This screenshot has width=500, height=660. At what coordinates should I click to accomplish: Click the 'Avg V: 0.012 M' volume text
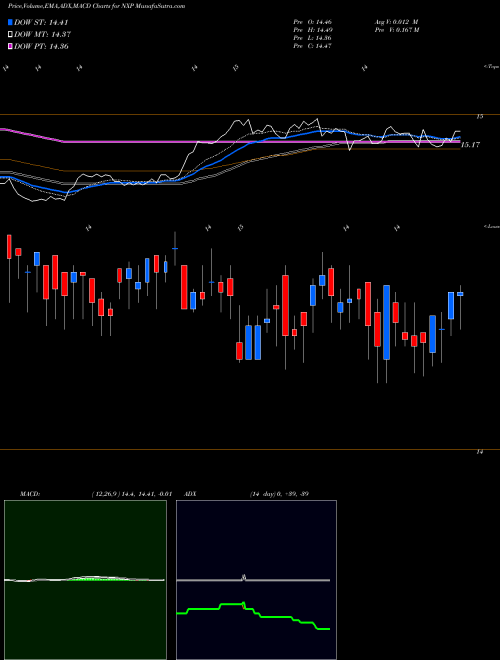click(x=396, y=22)
